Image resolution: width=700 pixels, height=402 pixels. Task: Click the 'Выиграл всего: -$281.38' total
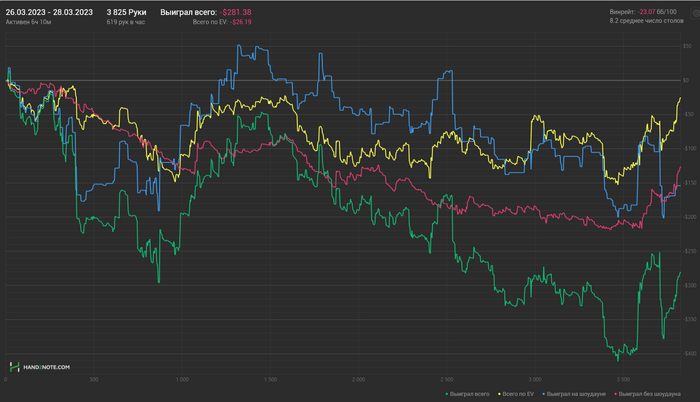206,12
